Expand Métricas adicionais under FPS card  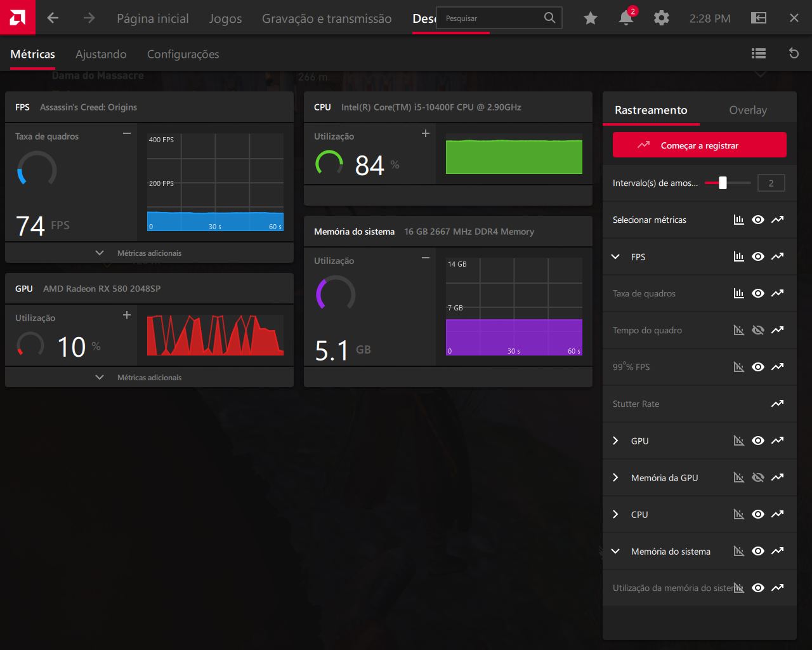coord(149,253)
